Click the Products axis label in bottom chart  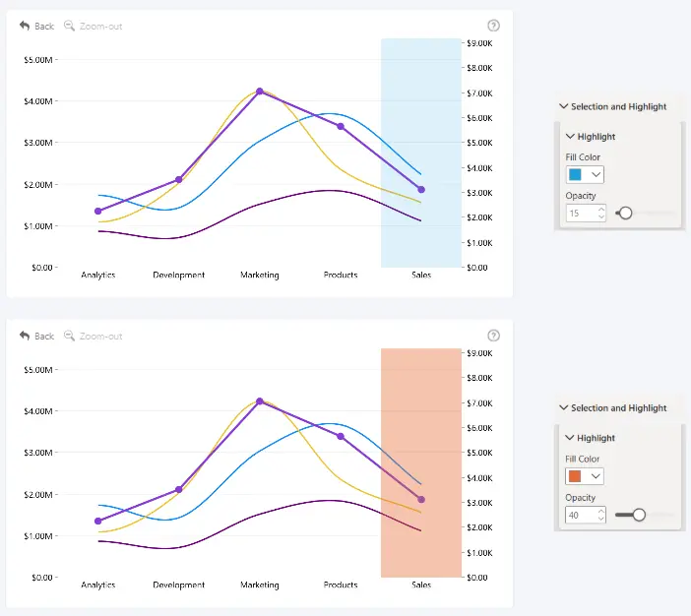tap(341, 585)
